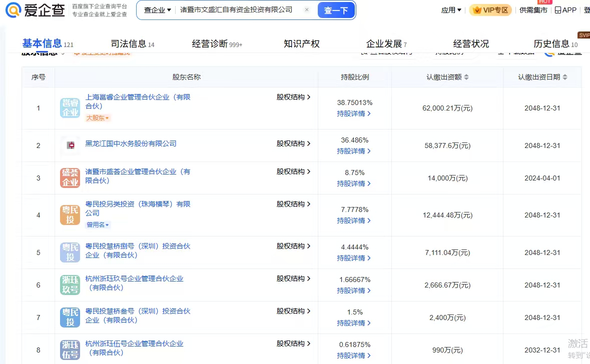Open the VIP专区 button

coord(490,10)
